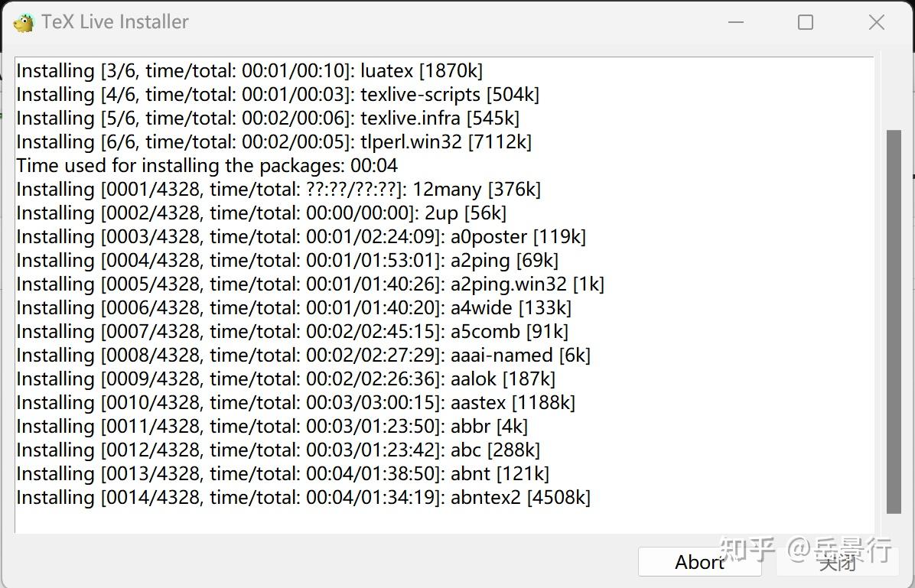
Task: Minimize the TeX Live Installer window
Action: (736, 22)
